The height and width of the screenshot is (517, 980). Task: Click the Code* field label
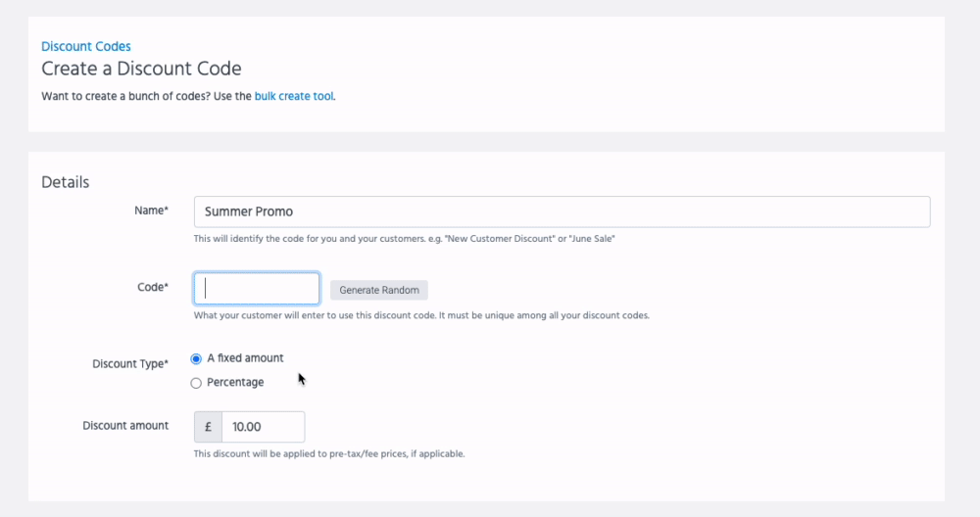[x=152, y=287]
